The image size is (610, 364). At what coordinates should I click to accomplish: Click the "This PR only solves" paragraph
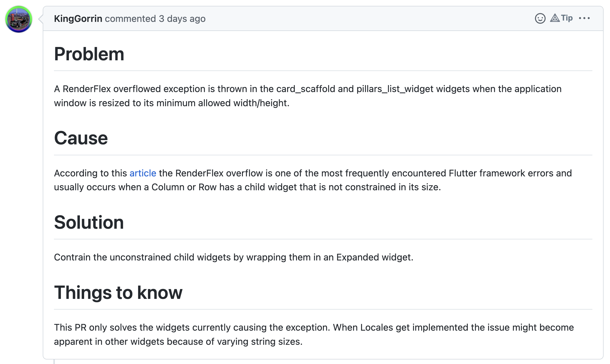[314, 334]
